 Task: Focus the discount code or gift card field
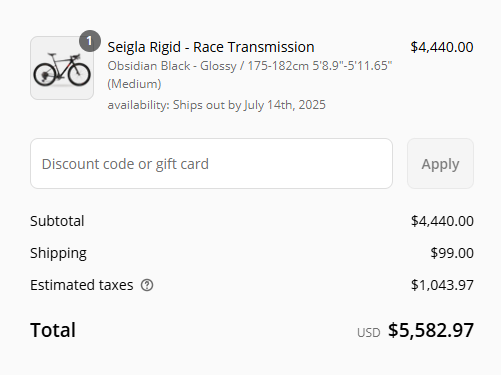(211, 164)
